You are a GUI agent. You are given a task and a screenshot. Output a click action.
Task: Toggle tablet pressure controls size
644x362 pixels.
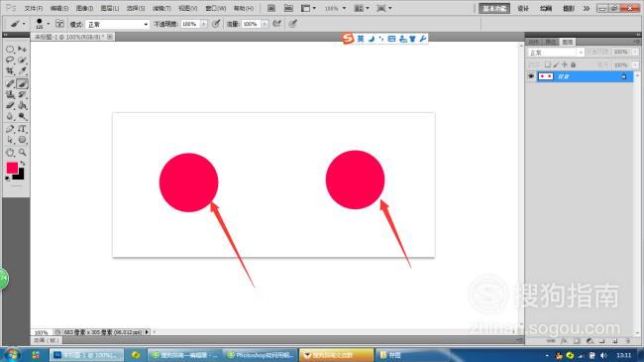(292, 24)
